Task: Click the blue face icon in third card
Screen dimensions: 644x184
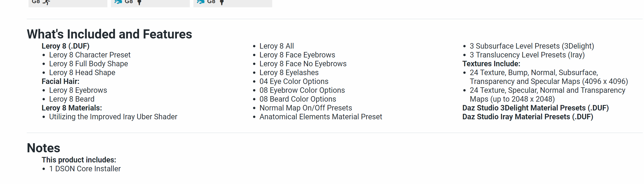Action: coord(201,2)
